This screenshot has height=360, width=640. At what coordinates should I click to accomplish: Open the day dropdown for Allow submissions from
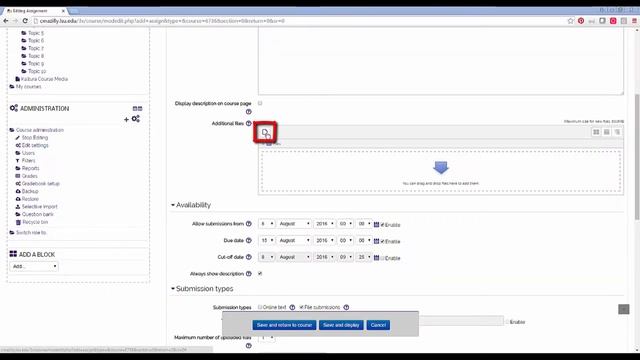click(x=267, y=224)
